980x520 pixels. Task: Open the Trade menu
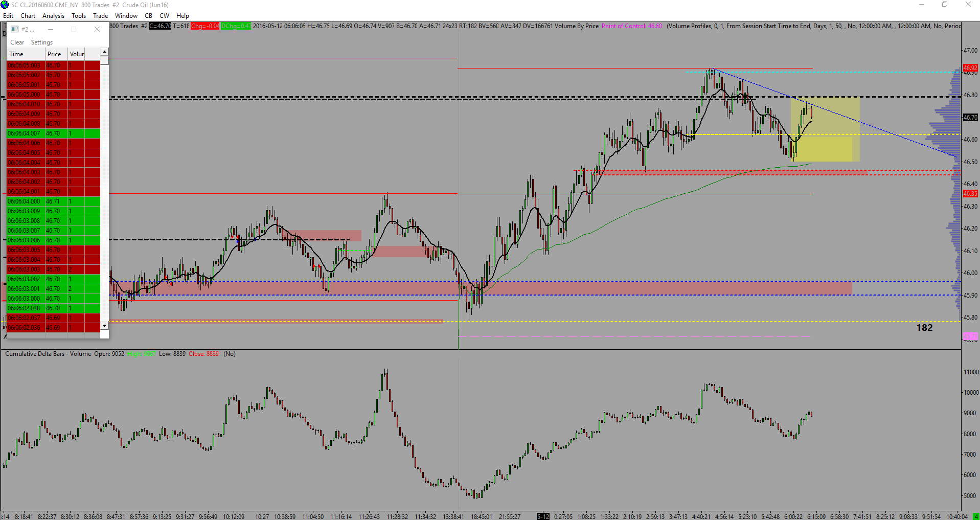tap(100, 16)
